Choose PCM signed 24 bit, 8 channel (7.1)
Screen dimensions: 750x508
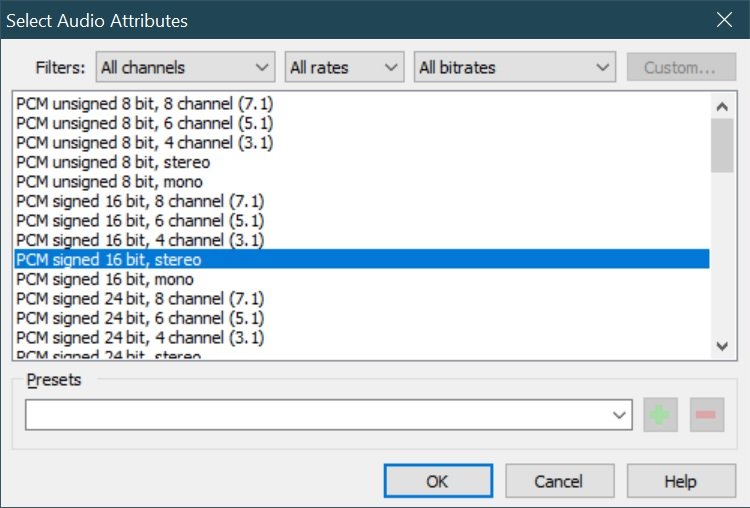[x=141, y=299]
